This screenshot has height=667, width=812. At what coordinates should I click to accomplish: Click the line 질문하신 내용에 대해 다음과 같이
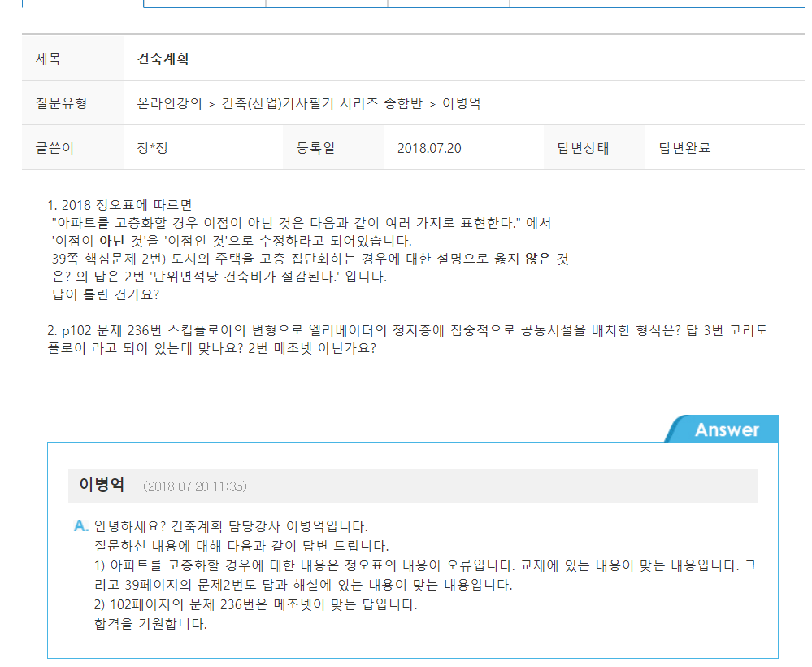point(241,546)
